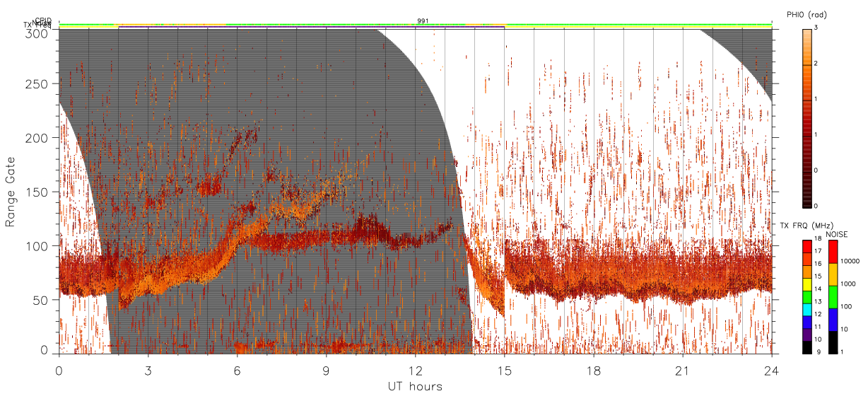Click the yellow-orange segment of the NOISE bar
The height and width of the screenshot is (401, 868).
click(833, 274)
